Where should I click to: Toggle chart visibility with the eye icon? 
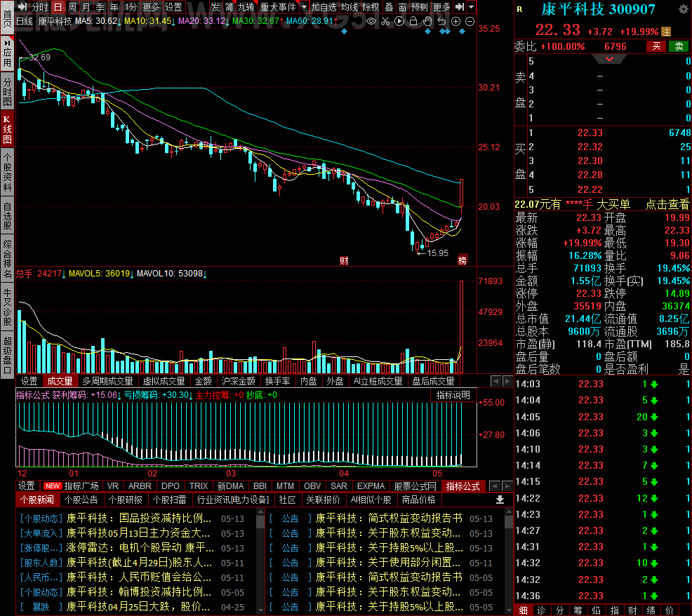pos(371,21)
